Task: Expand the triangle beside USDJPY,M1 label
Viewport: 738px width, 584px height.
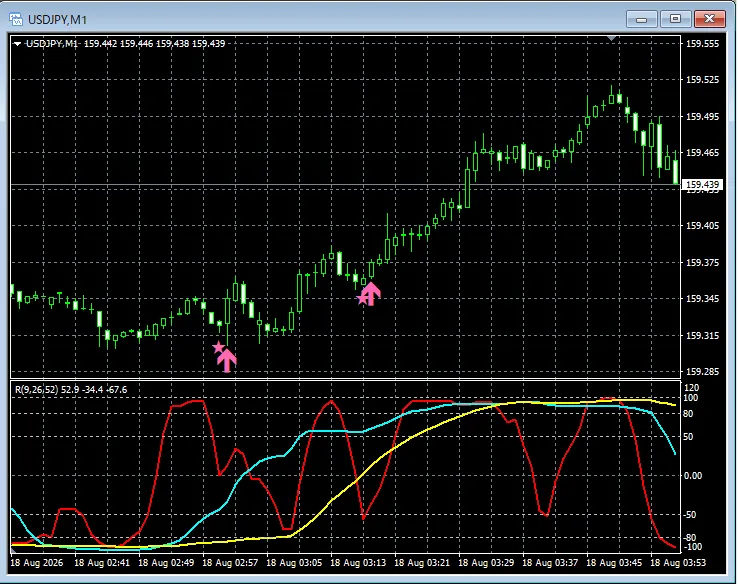Action: coord(17,44)
